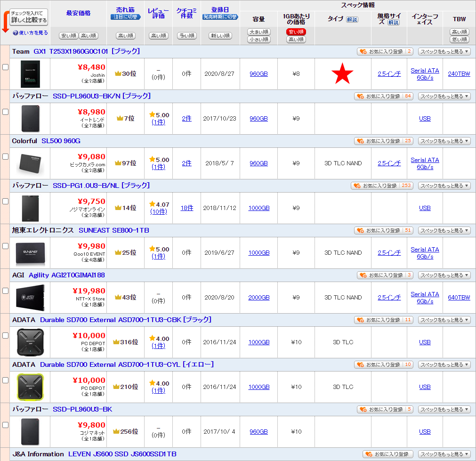Expand スペックをもっと見る for ASD700-1TU3-CYL
Viewport: 476px width, 461px height.
(x=444, y=364)
